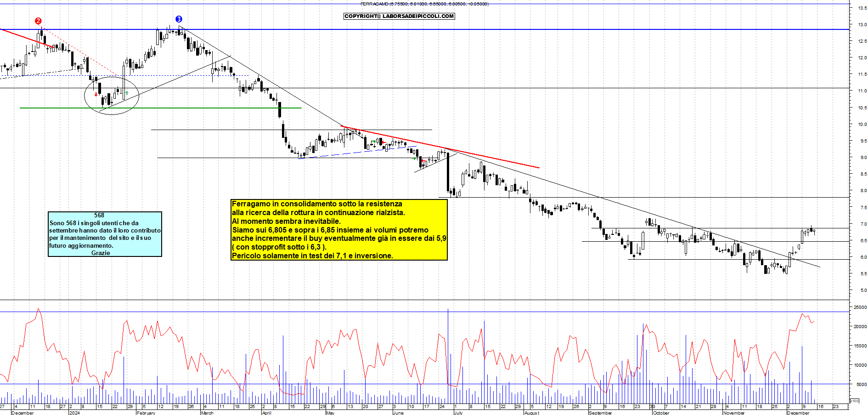Click the 25000 volume axis label
Image resolution: width=868 pixels, height=415 pixels.
860,307
